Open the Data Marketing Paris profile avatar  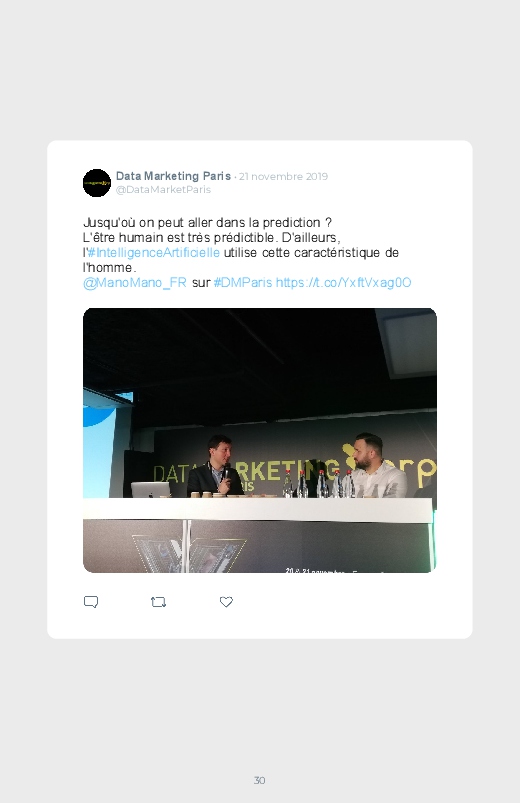pyautogui.click(x=97, y=183)
